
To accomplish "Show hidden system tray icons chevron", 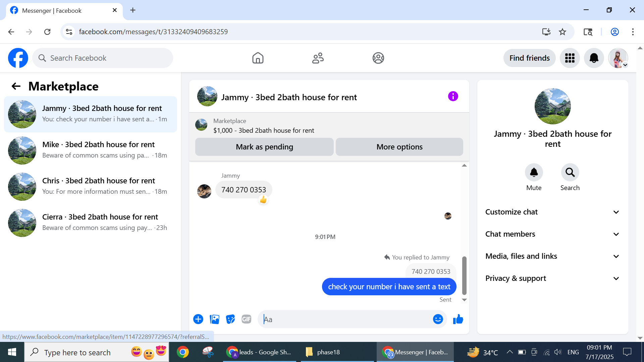I will (509, 352).
